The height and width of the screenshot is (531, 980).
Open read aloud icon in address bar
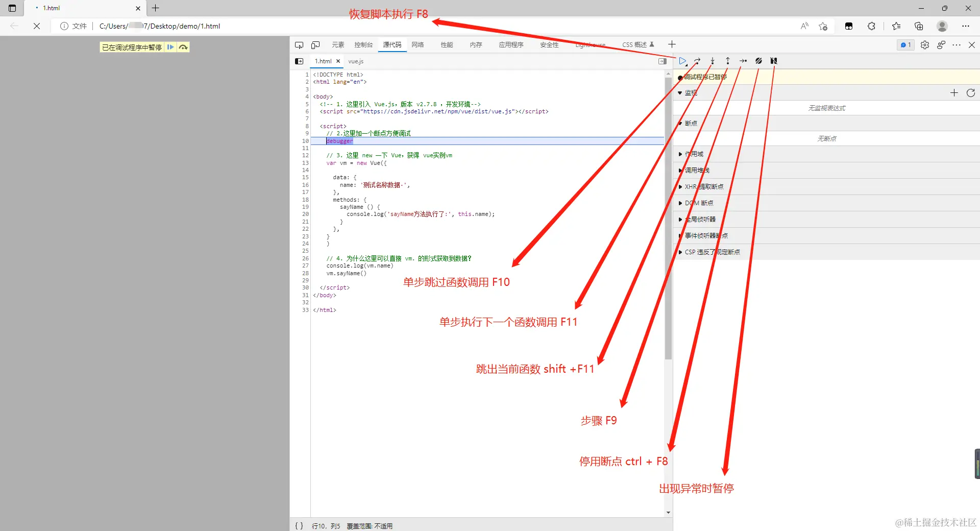804,26
